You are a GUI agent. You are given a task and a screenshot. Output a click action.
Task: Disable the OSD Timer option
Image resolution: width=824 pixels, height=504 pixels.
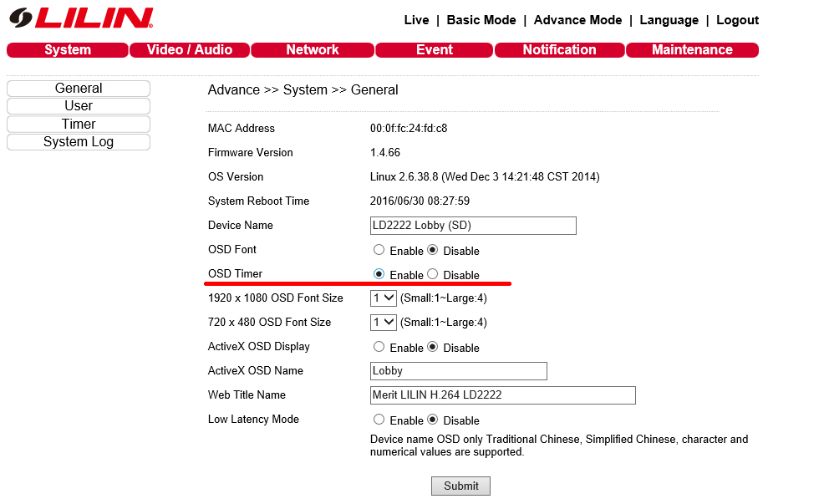[x=432, y=274]
